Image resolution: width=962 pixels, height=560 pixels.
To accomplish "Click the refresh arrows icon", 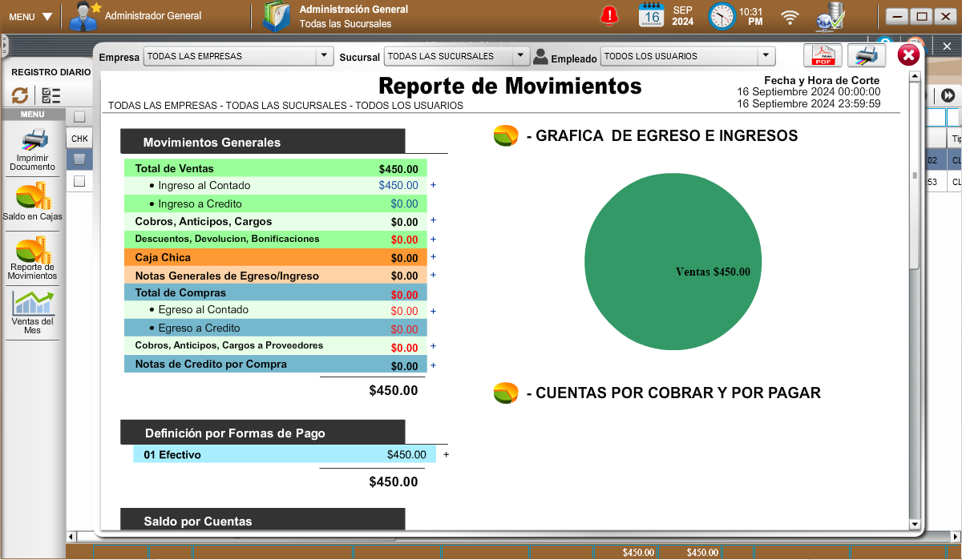I will click(x=20, y=95).
